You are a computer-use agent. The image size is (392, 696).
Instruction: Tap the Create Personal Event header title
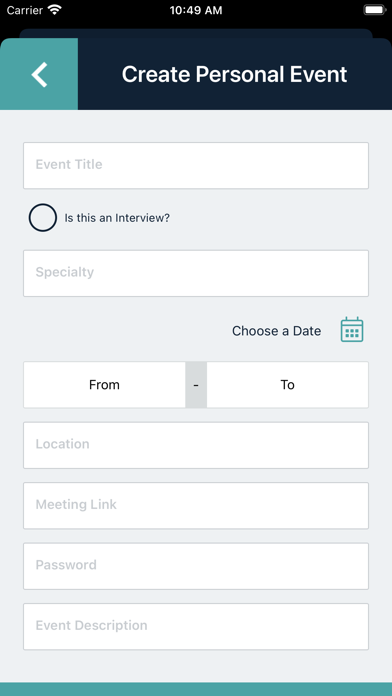pos(234,74)
